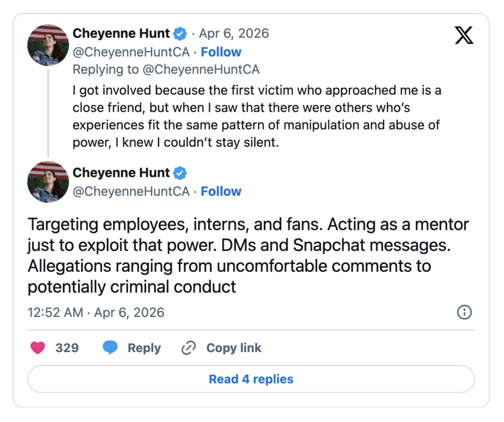Viewport: 504px width, 422px height.
Task: Expand replies via Read 4 replies
Action: tap(251, 379)
